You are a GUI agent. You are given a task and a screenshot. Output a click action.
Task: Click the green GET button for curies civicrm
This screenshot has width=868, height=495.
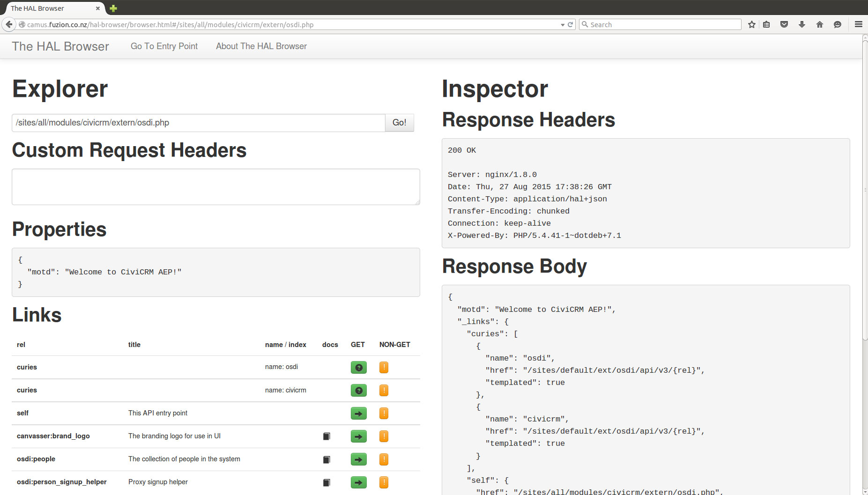358,391
